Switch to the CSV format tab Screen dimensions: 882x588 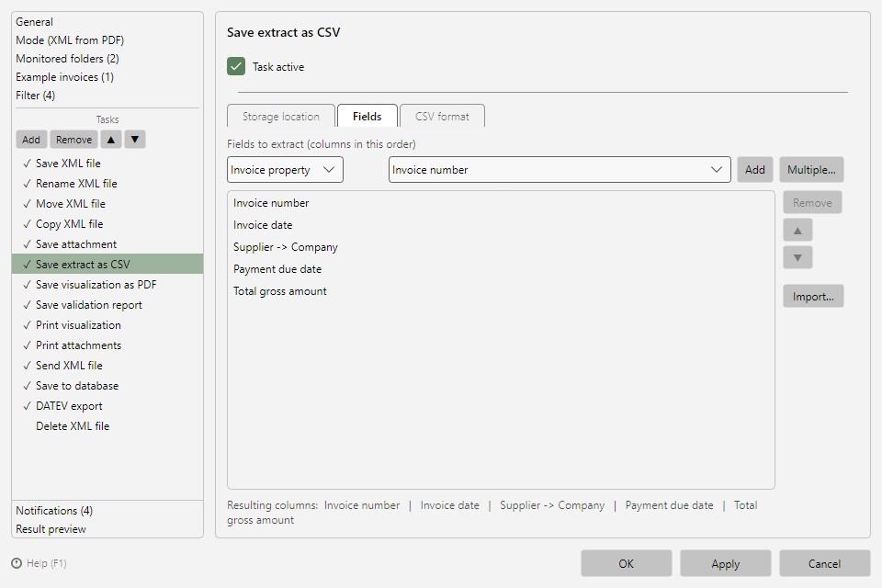[442, 117]
